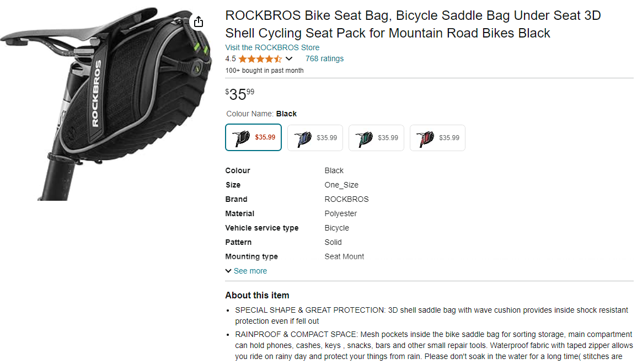The height and width of the screenshot is (364, 637).
Task: Choose the green saddle bag variant
Action: click(x=376, y=138)
